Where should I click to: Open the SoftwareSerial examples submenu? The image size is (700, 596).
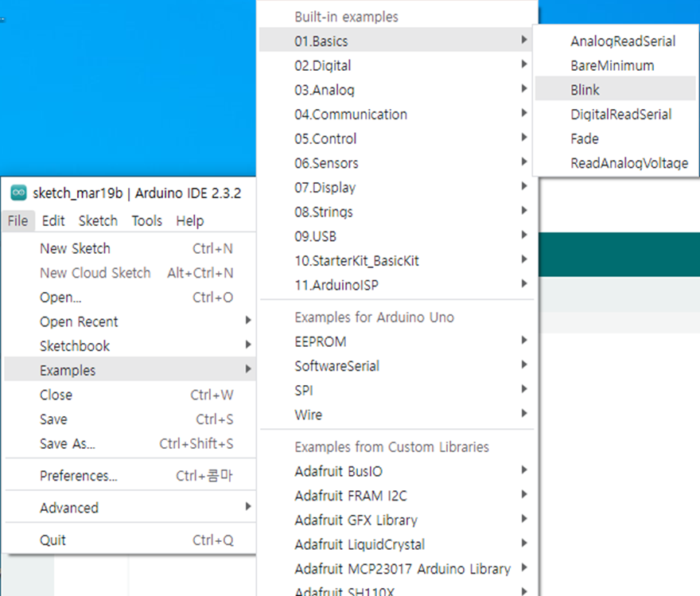397,366
